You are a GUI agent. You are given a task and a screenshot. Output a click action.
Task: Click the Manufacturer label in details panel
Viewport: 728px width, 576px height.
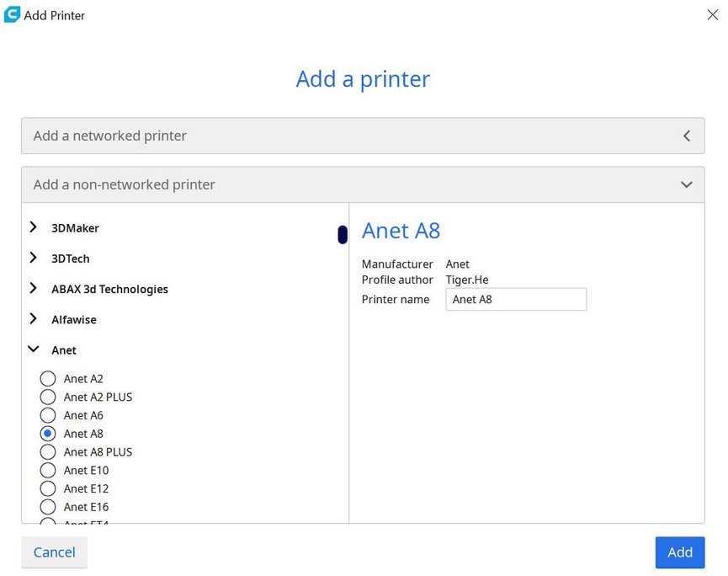pos(397,264)
